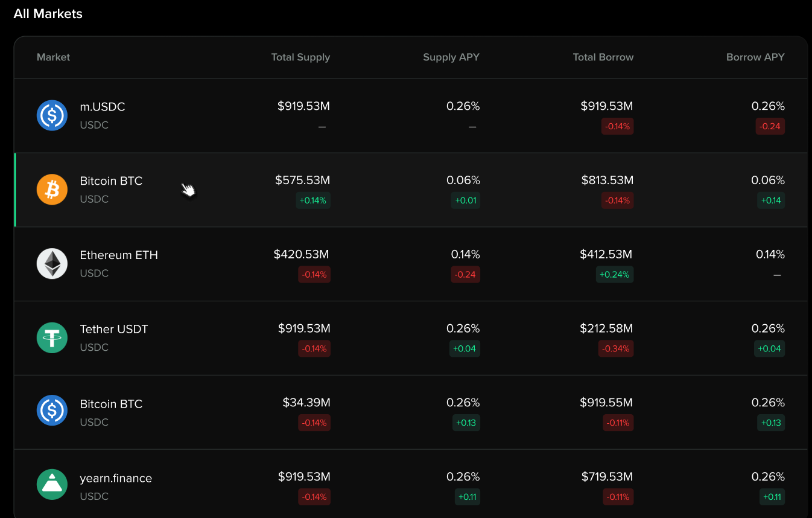Click the green yearn.finance triangle icon
This screenshot has height=518, width=812.
(x=52, y=484)
